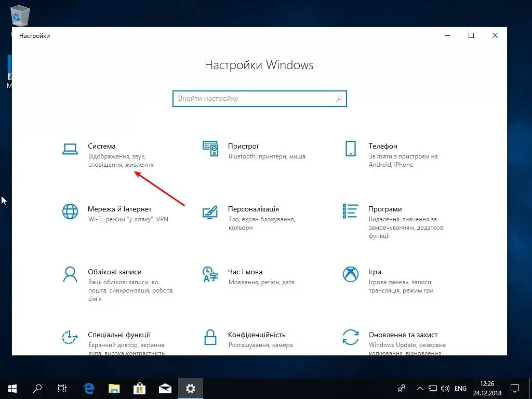Click the text 'Розташування, камера'
This screenshot has width=532, height=399.
pos(261,345)
